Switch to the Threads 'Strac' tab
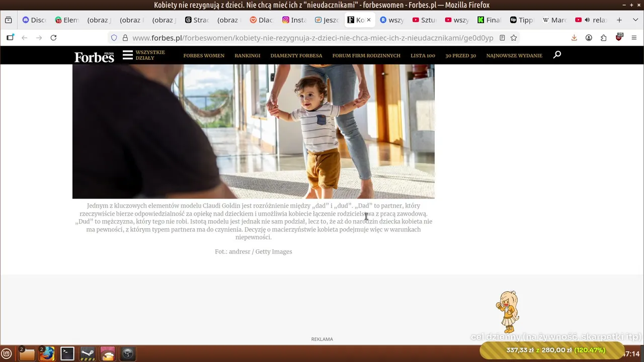Image resolution: width=644 pixels, height=362 pixels. [197, 20]
